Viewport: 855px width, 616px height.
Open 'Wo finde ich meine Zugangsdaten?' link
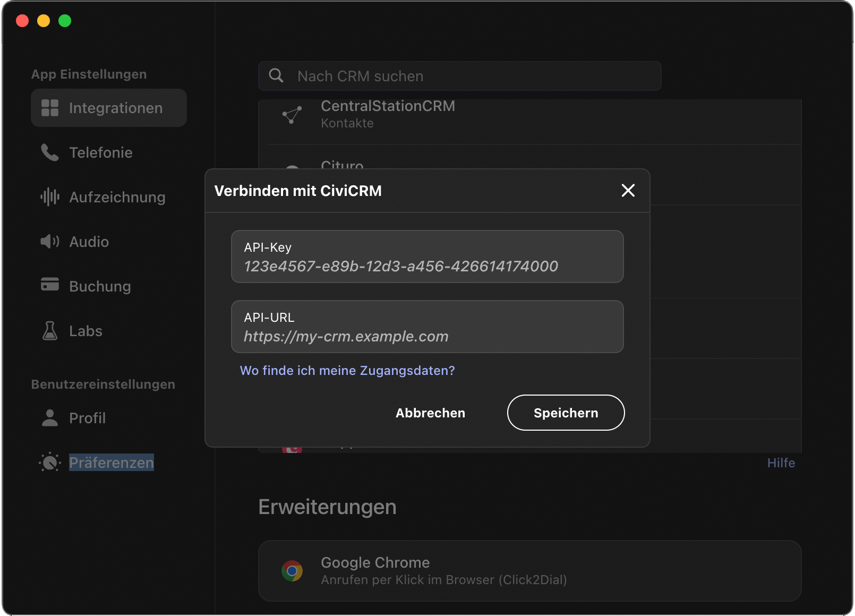[347, 371]
